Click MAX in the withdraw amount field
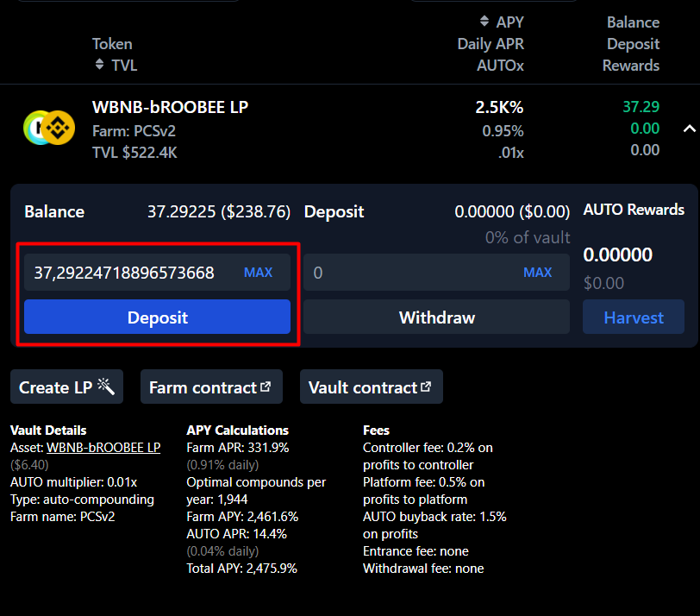The width and height of the screenshot is (700, 616). [538, 273]
